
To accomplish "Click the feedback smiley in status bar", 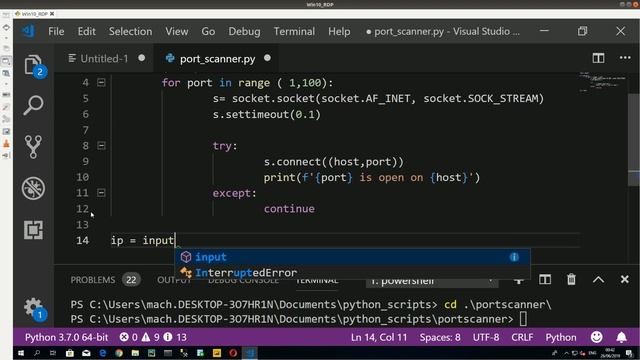I will pos(596,337).
